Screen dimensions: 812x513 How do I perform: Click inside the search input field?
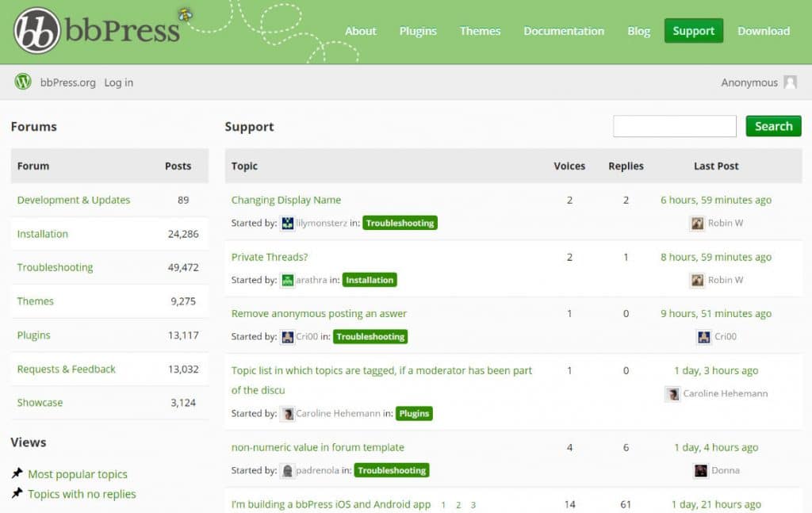pos(674,125)
